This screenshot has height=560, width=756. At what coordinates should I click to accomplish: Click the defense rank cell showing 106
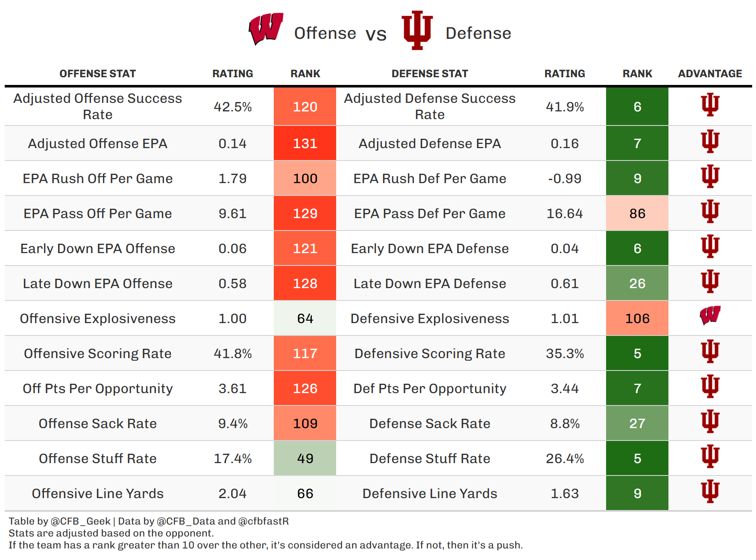tap(637, 318)
